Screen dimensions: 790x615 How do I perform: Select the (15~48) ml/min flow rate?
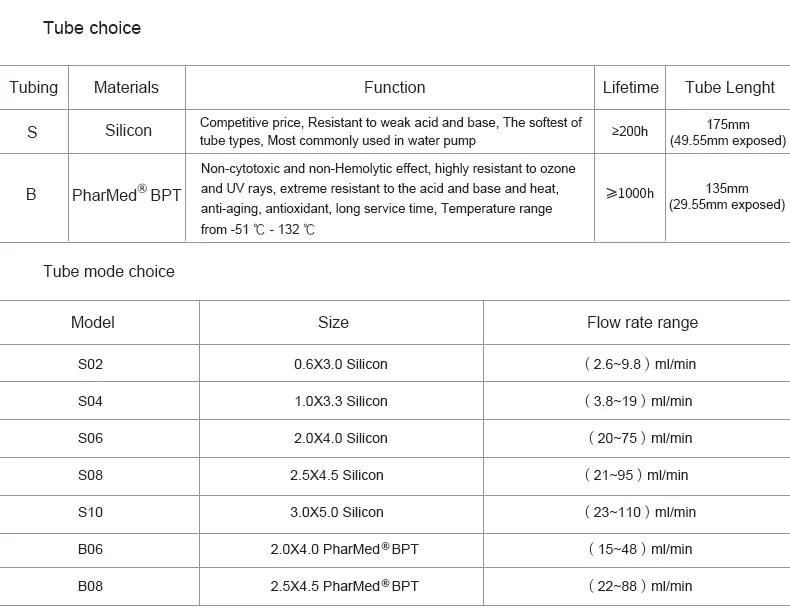click(639, 549)
